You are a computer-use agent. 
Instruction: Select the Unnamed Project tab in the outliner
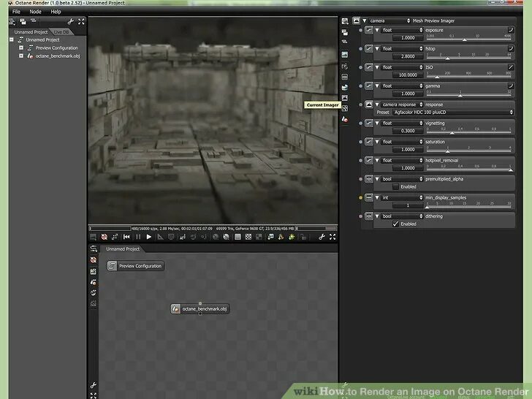pyautogui.click(x=31, y=32)
